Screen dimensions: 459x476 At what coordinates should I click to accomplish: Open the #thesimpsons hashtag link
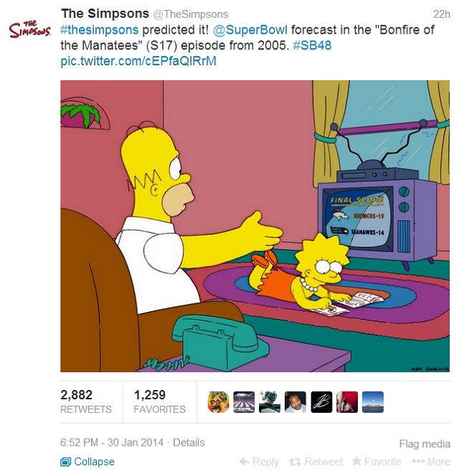click(x=100, y=30)
